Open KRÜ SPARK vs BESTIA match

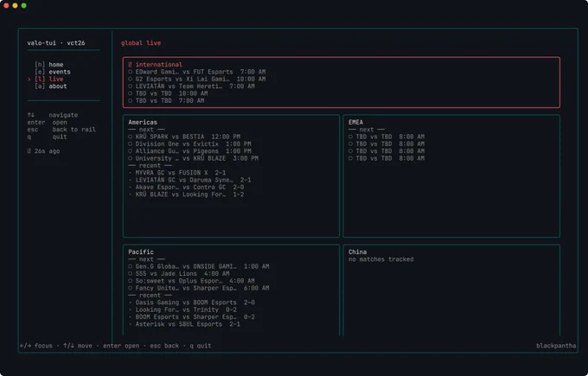click(184, 137)
